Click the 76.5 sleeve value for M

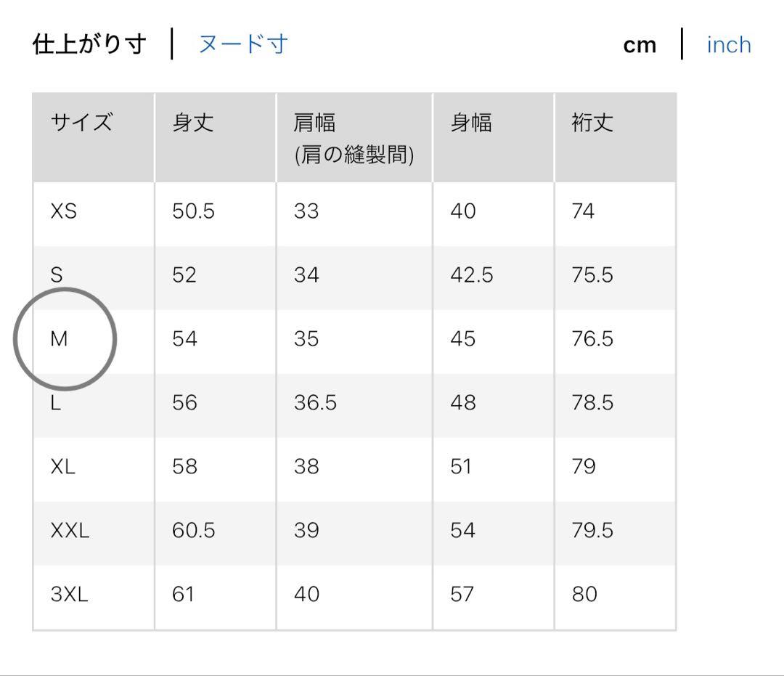click(x=592, y=339)
